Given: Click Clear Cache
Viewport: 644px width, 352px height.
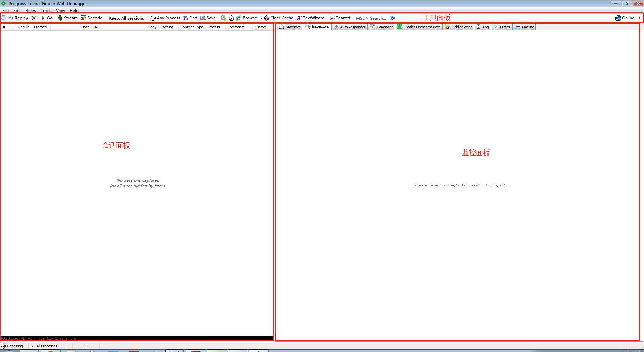Looking at the screenshot, I should tap(279, 18).
